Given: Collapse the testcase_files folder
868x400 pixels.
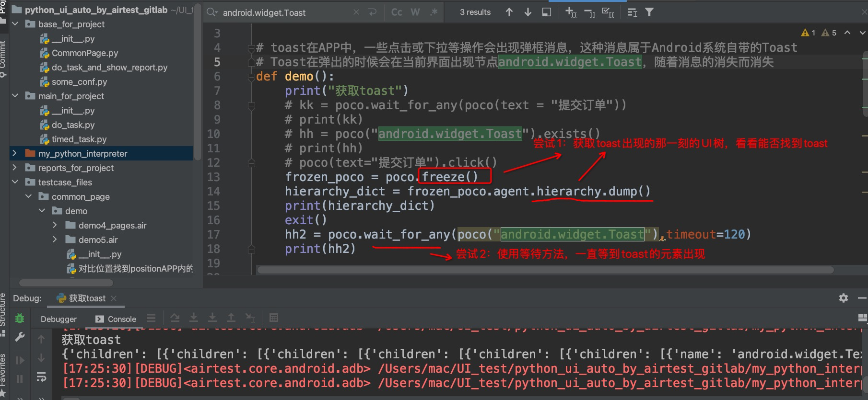Looking at the screenshot, I should 15,182.
